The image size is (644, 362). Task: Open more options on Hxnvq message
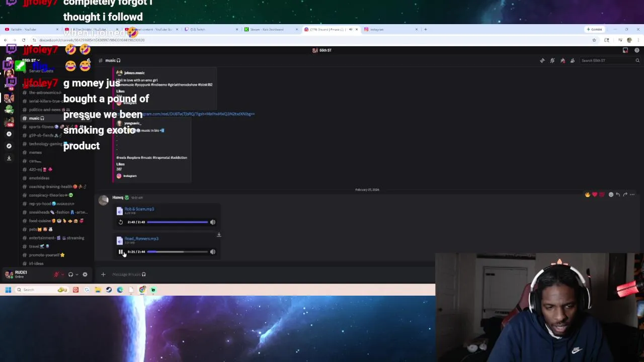[632, 195]
